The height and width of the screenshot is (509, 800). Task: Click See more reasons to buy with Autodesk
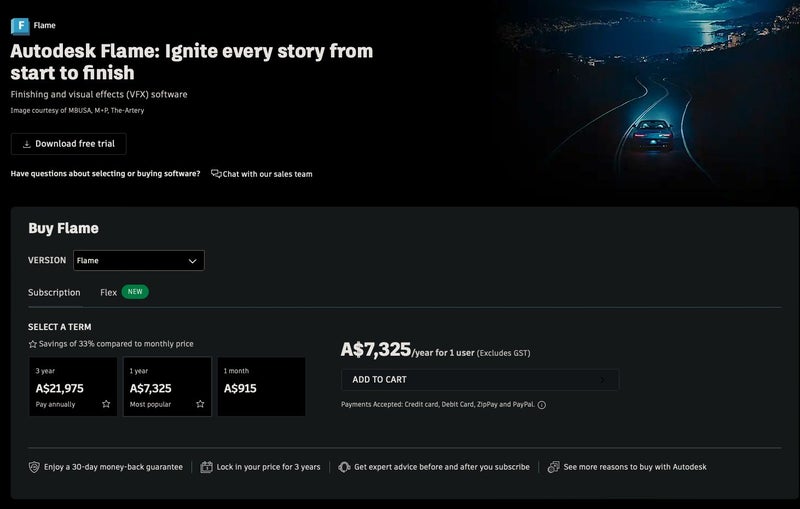634,467
